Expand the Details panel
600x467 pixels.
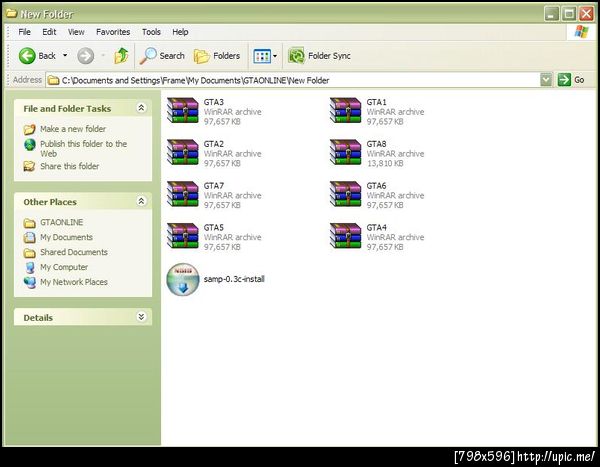coord(141,317)
